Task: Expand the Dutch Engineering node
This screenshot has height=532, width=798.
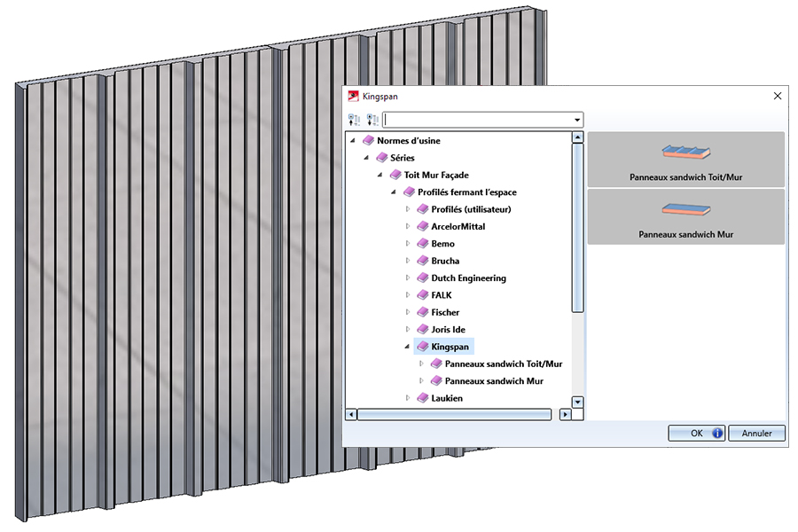Action: (408, 278)
